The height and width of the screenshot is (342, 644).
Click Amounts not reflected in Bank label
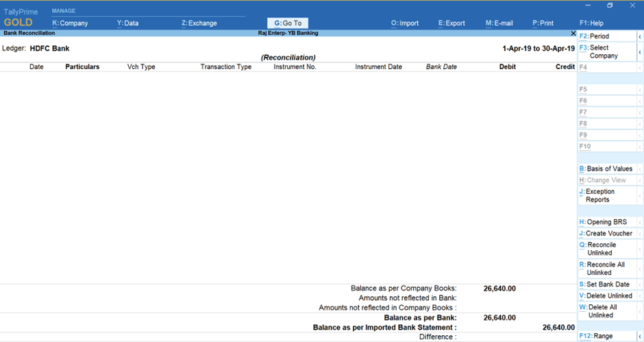tap(408, 298)
